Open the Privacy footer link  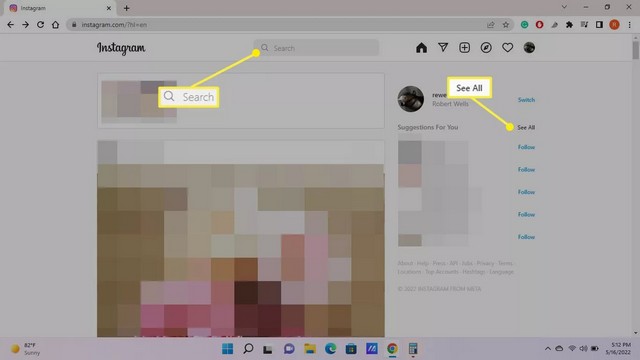point(485,263)
